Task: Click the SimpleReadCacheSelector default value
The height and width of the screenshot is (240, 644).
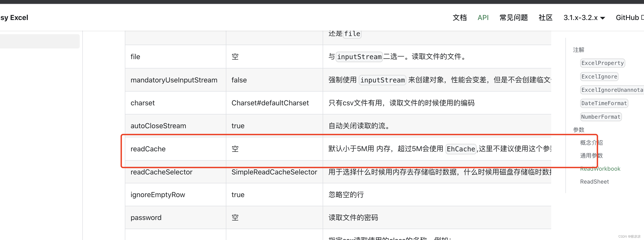Action: [x=274, y=172]
